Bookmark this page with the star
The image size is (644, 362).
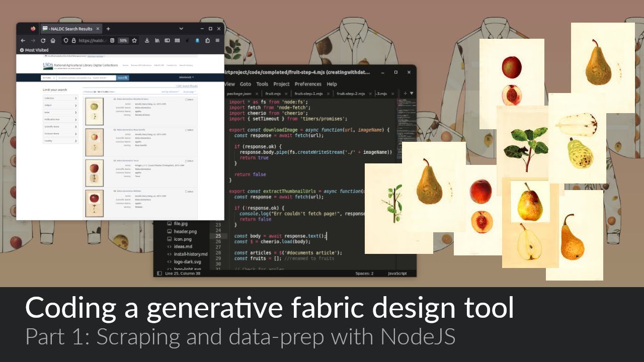click(134, 40)
